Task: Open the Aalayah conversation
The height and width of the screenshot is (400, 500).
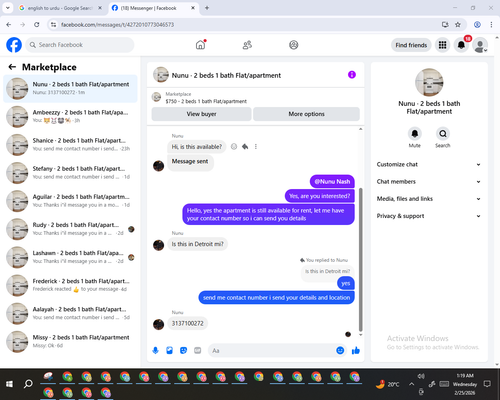Action: click(x=70, y=313)
